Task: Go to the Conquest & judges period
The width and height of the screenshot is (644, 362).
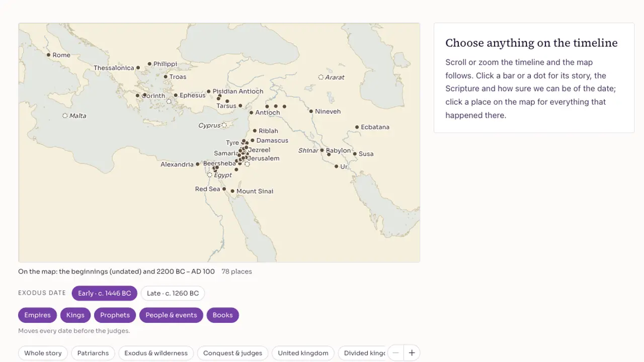Action: [232, 353]
